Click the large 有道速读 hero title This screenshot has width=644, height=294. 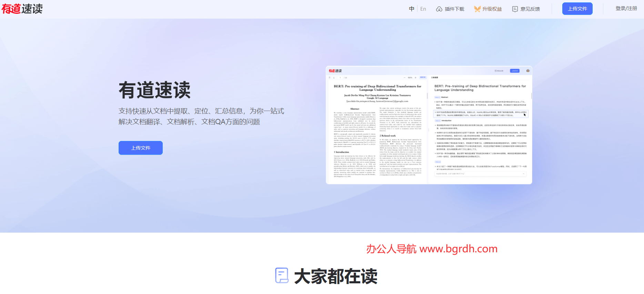(154, 90)
